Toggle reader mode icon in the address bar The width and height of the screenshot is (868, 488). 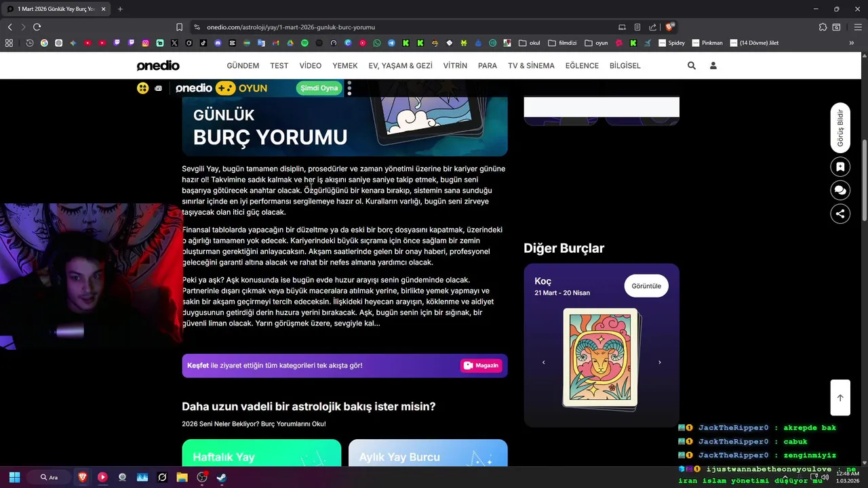point(637,27)
